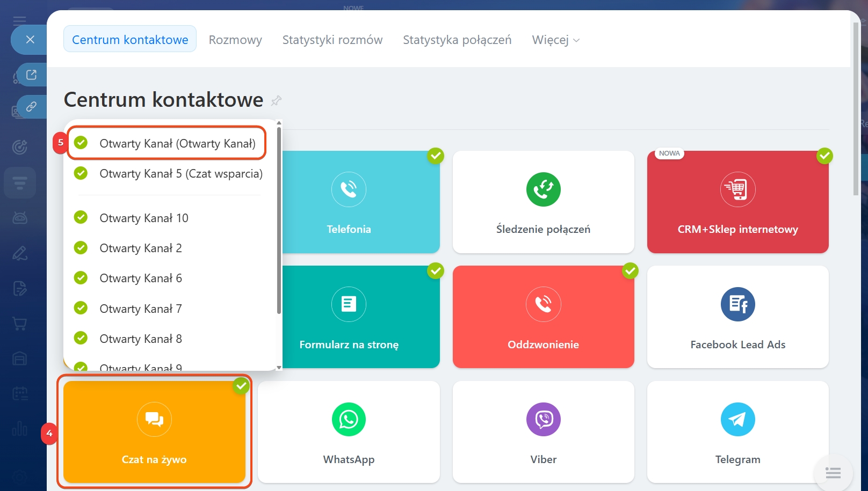Screen dimensions: 868x491
Task: Open the Telegram channel tile
Action: coord(737,431)
